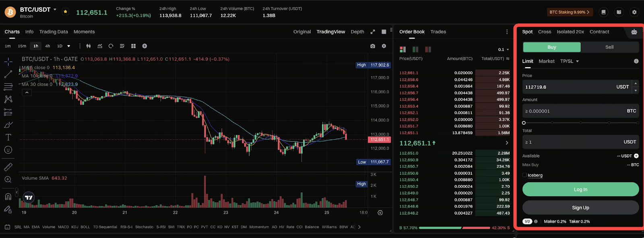Select the ruler measure tool
This screenshot has height=238, width=644.
tap(8, 167)
